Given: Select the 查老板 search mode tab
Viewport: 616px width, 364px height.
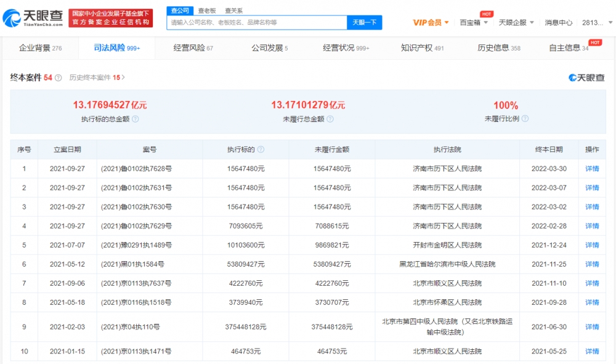Looking at the screenshot, I should click(206, 10).
